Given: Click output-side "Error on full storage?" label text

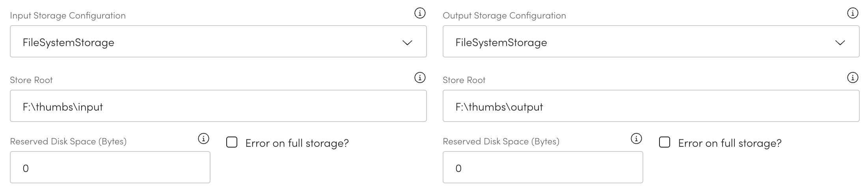Looking at the screenshot, I should coord(730,143).
